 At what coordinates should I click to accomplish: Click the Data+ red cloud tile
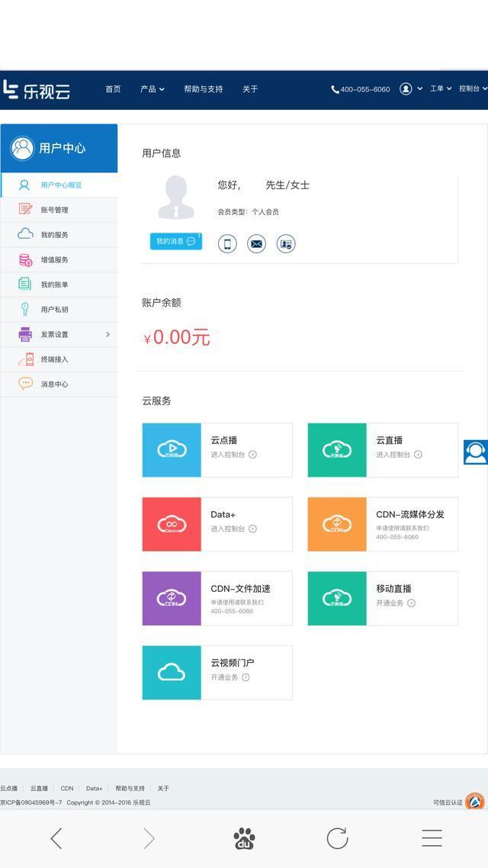pos(172,524)
